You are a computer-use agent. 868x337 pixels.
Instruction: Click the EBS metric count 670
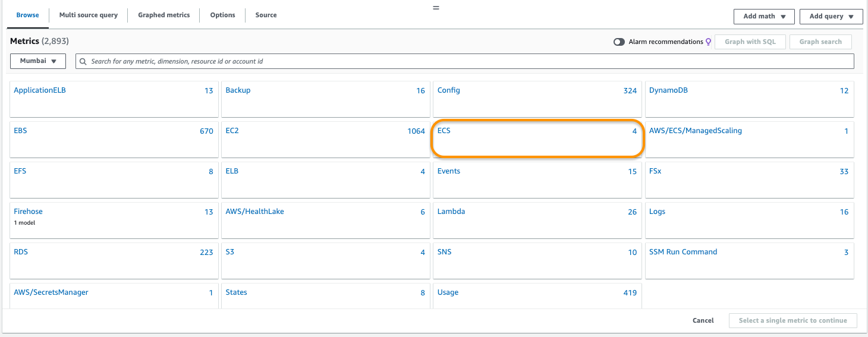206,131
